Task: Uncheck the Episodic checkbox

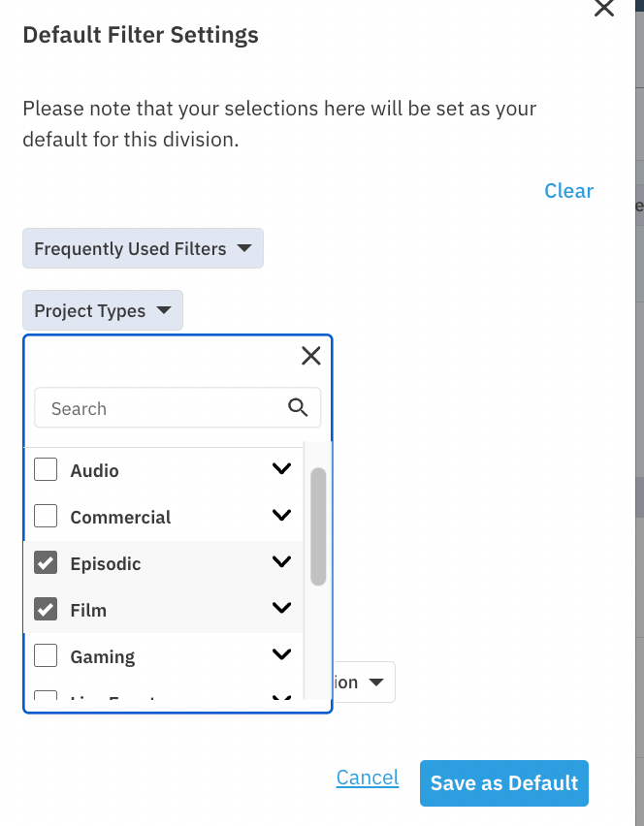Action: [x=46, y=562]
